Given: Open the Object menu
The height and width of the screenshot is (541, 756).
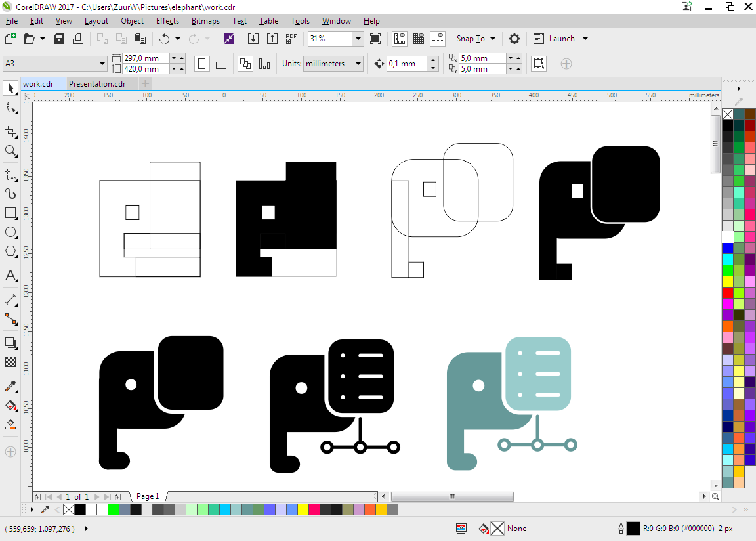Looking at the screenshot, I should click(132, 21).
